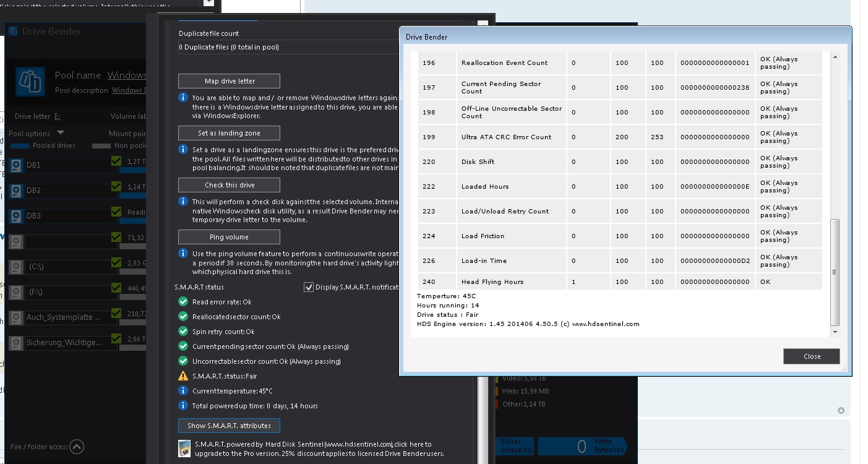The image size is (868, 464).
Task: Click the Hard Disk Sentinel box icon
Action: pos(184,449)
